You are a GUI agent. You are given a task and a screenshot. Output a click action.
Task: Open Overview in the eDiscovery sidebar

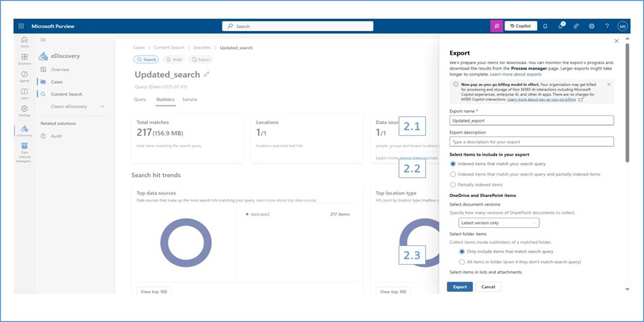pos(60,70)
